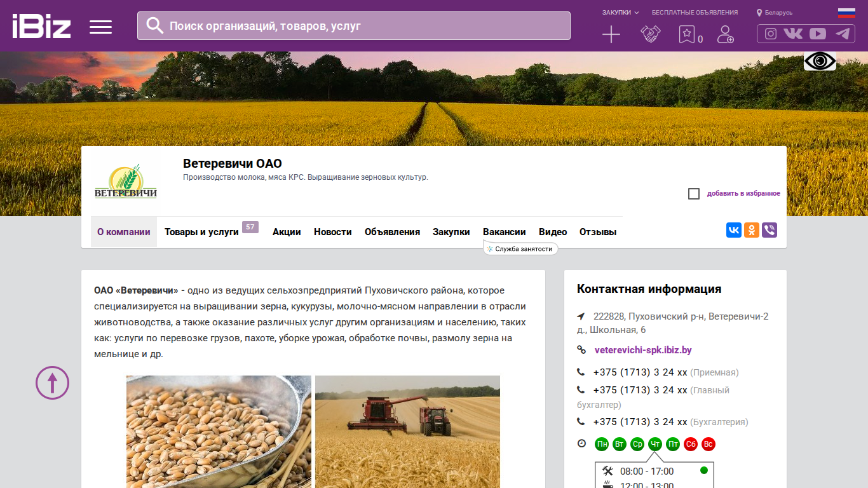
Task: Click the user registration icon
Action: coord(726,34)
